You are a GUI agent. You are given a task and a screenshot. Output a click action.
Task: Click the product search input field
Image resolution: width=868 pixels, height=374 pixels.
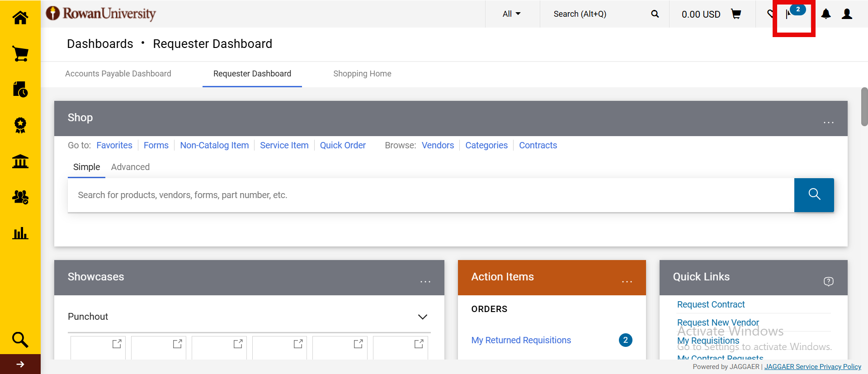click(431, 195)
